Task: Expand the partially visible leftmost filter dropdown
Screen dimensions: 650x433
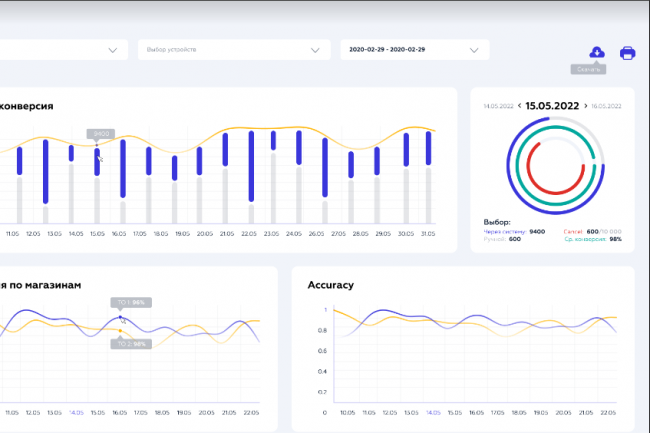Action: pyautogui.click(x=64, y=50)
